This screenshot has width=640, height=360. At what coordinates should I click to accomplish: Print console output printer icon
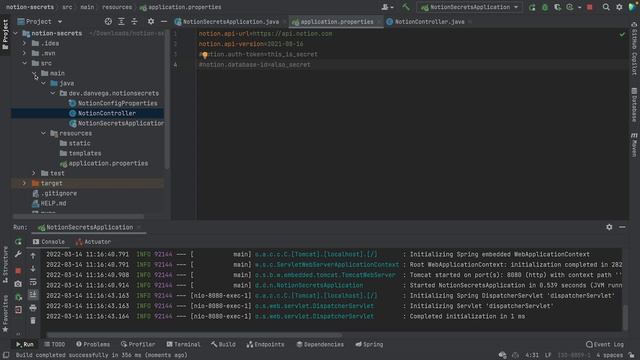[33, 308]
